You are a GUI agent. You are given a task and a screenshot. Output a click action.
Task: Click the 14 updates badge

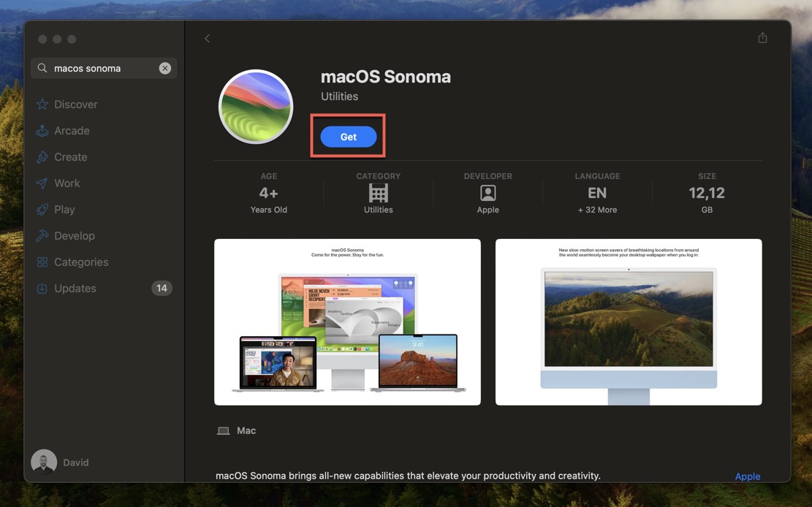click(x=162, y=288)
